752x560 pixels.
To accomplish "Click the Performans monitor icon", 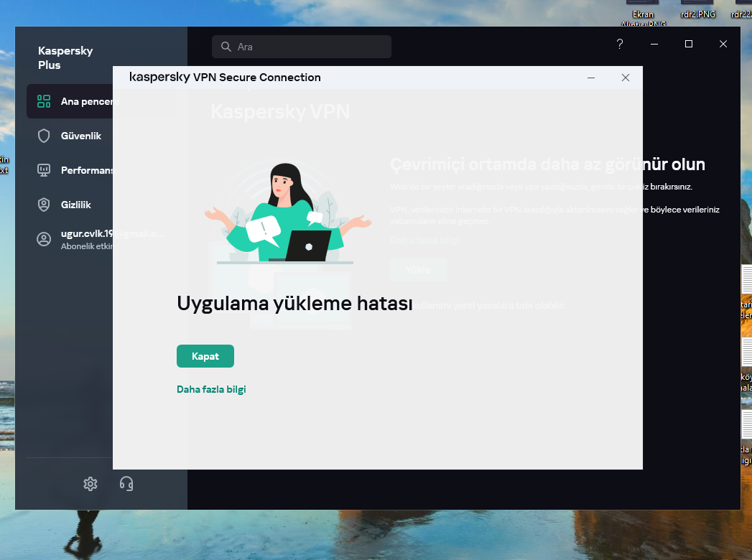I will tap(44, 170).
